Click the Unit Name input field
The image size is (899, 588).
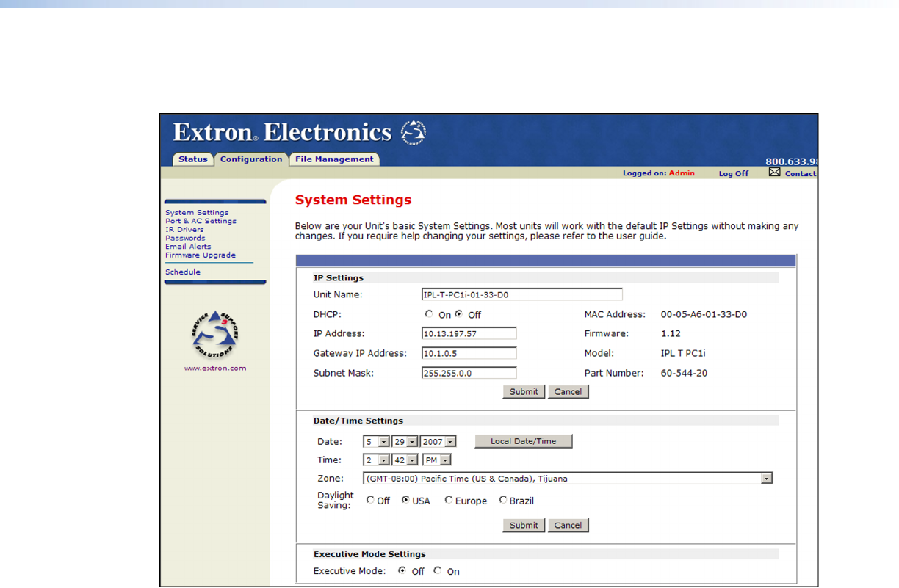[521, 294]
